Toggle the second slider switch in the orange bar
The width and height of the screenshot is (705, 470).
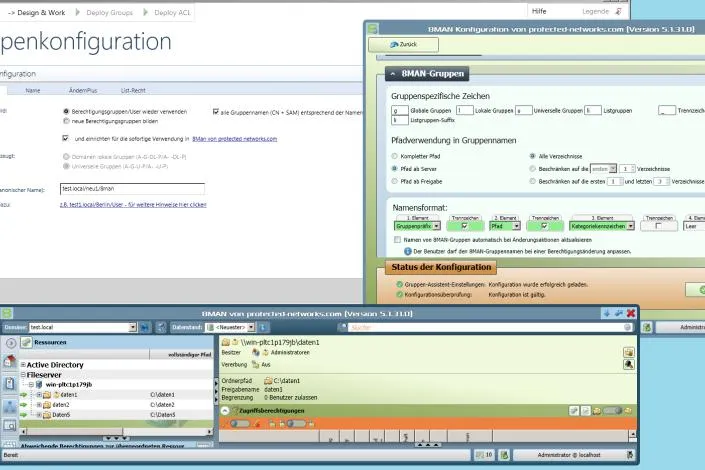296,424
